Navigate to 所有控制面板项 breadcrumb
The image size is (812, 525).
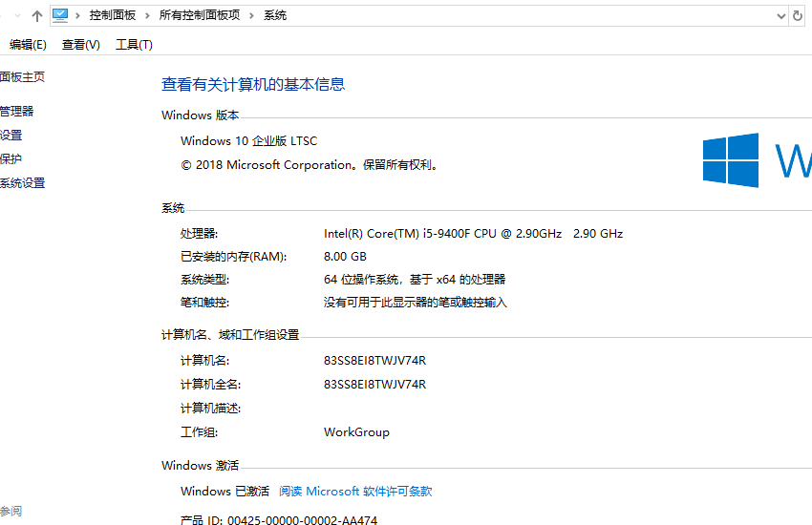199,15
